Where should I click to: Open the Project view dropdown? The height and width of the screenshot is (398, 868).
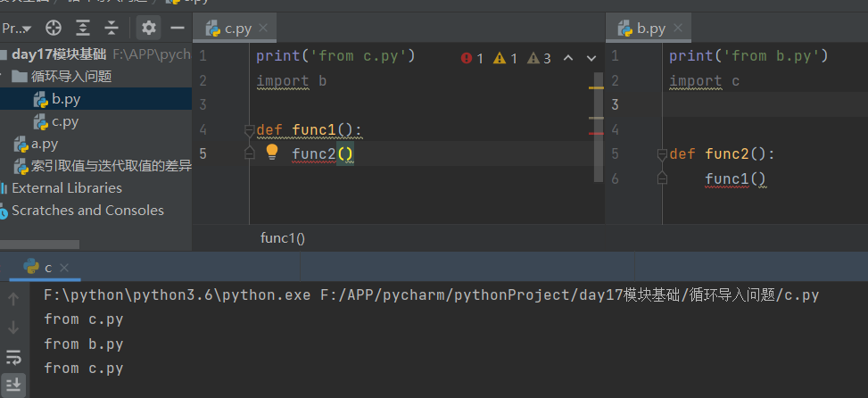[x=18, y=28]
